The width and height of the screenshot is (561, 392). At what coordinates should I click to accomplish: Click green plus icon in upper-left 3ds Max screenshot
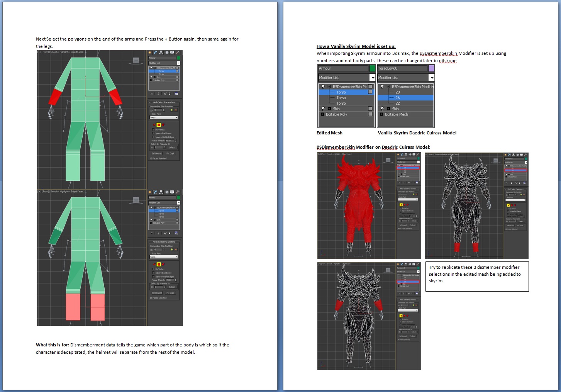click(171, 110)
